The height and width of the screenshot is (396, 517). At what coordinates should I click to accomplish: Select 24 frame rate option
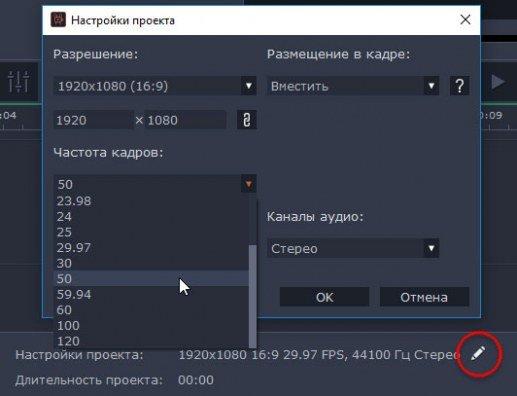click(151, 216)
